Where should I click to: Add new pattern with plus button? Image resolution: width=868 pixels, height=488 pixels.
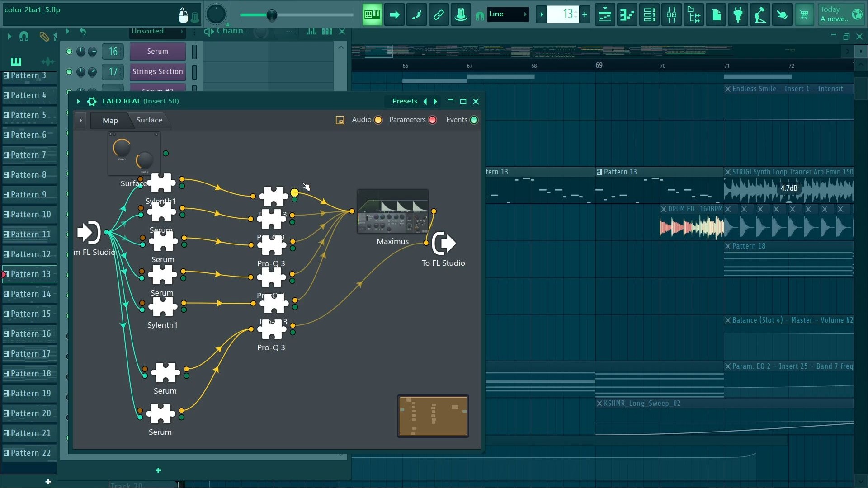pyautogui.click(x=48, y=482)
